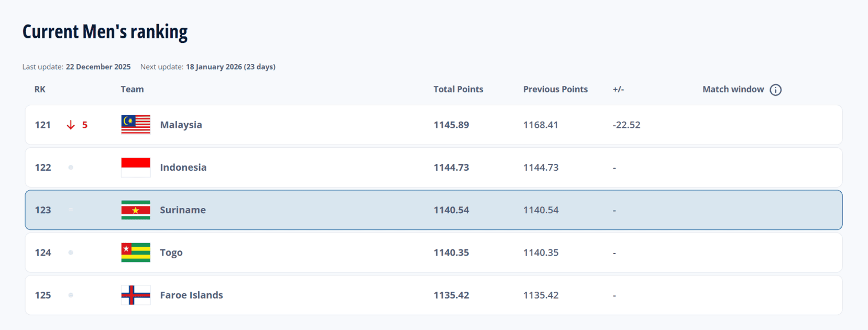Viewport: 868px width, 330px height.
Task: Click the +/- column header
Action: pyautogui.click(x=618, y=89)
